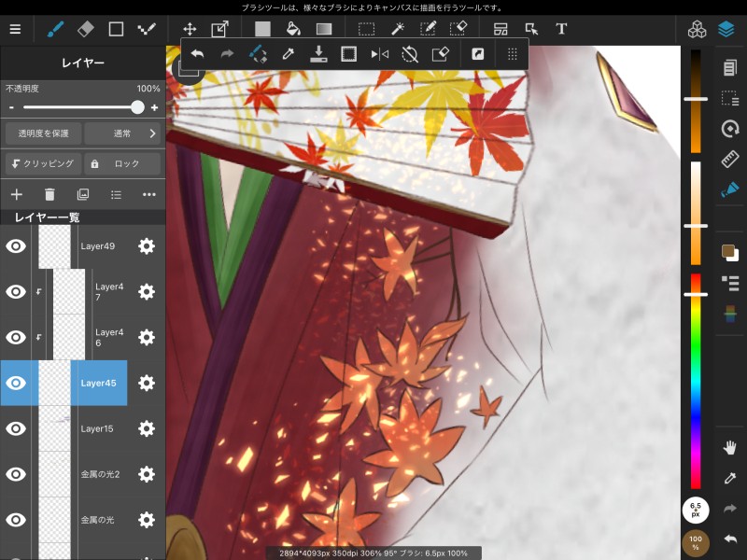Viewport: 747px width, 560px height.
Task: Select the Eraser tool
Action: [86, 29]
